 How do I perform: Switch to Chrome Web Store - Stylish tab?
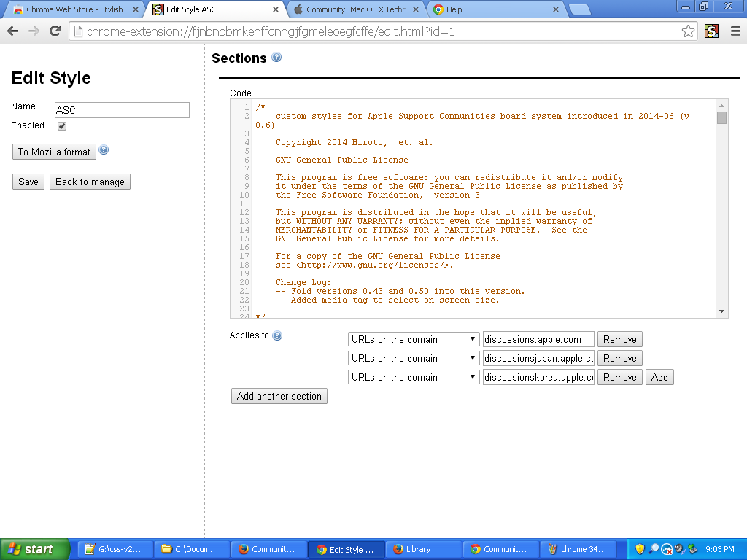(75, 9)
